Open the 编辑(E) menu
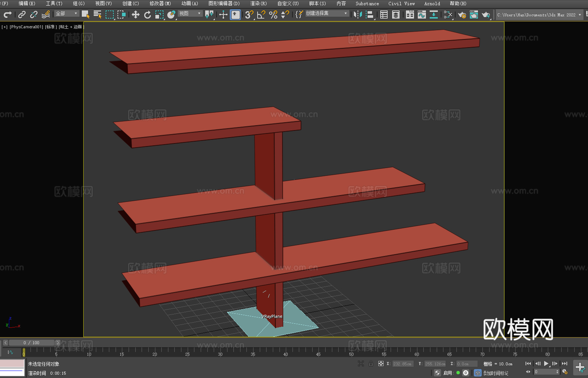Screen dimensions: 588x378 click(27, 3)
